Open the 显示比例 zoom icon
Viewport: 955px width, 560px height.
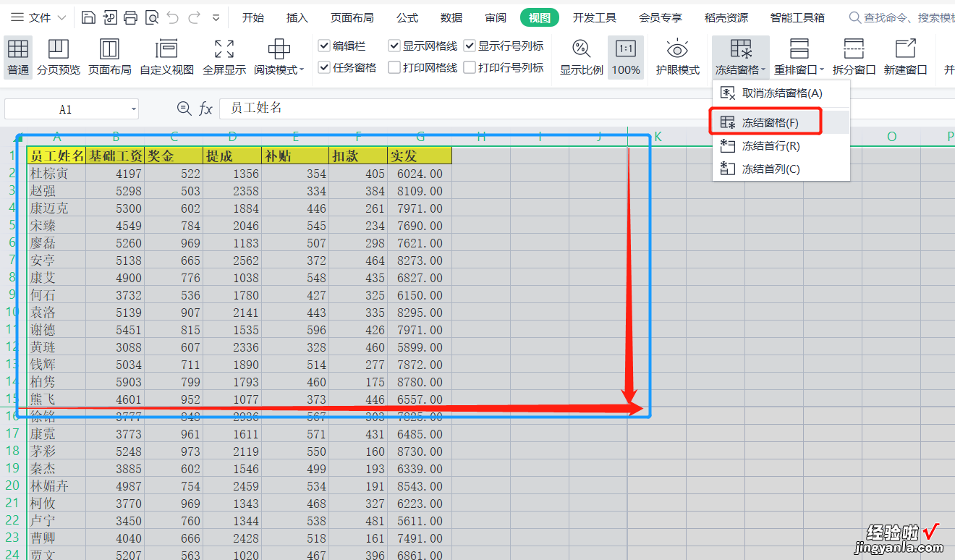[x=582, y=57]
